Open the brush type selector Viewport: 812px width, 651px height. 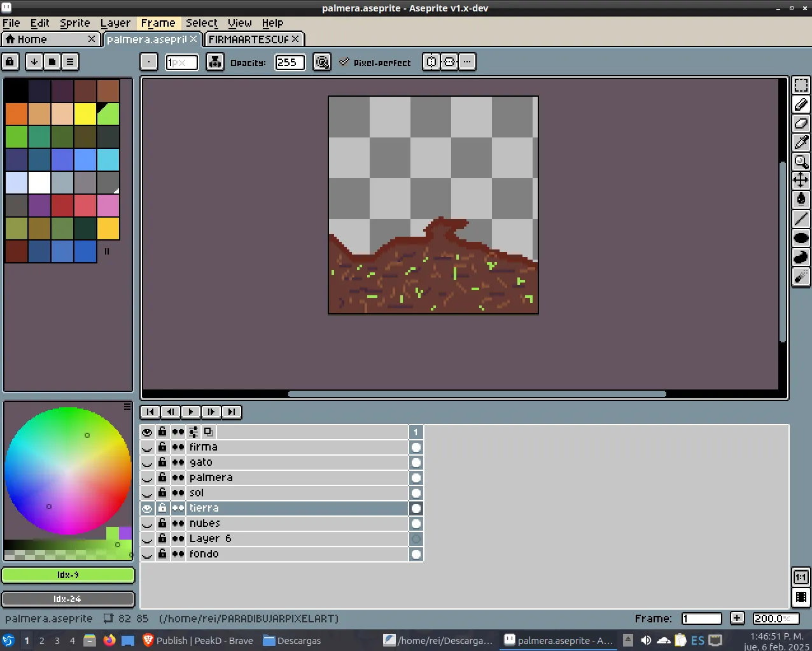point(148,62)
